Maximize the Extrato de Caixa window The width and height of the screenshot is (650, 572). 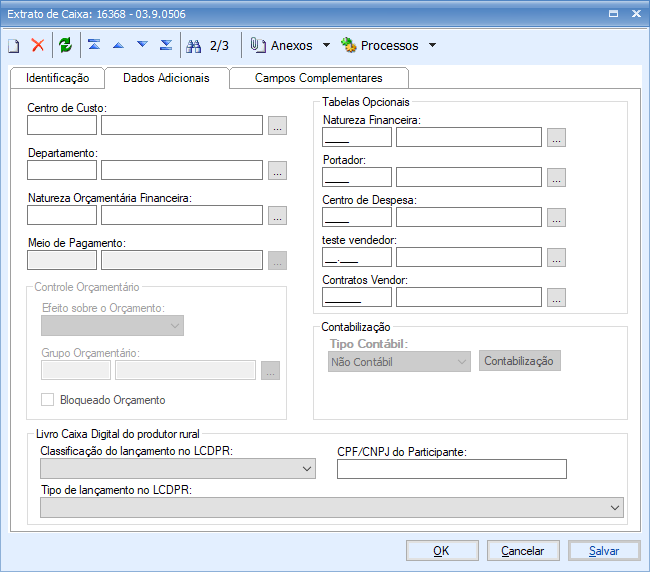click(614, 14)
